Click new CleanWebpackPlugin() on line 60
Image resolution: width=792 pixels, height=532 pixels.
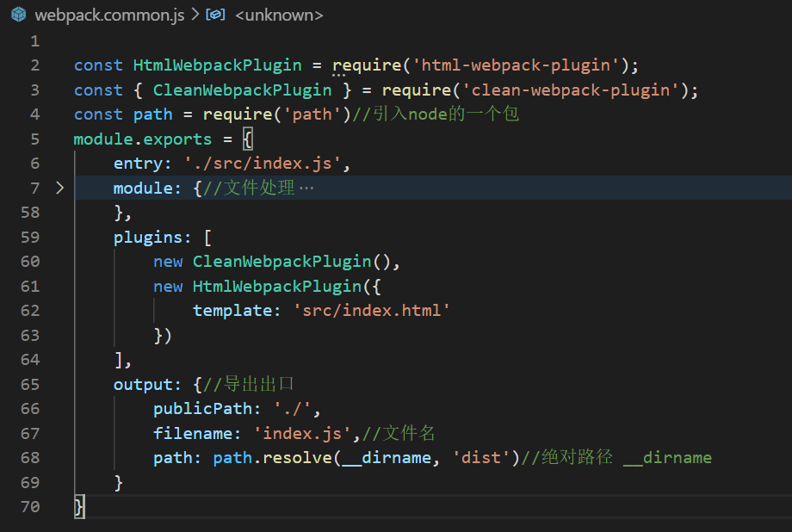(272, 262)
